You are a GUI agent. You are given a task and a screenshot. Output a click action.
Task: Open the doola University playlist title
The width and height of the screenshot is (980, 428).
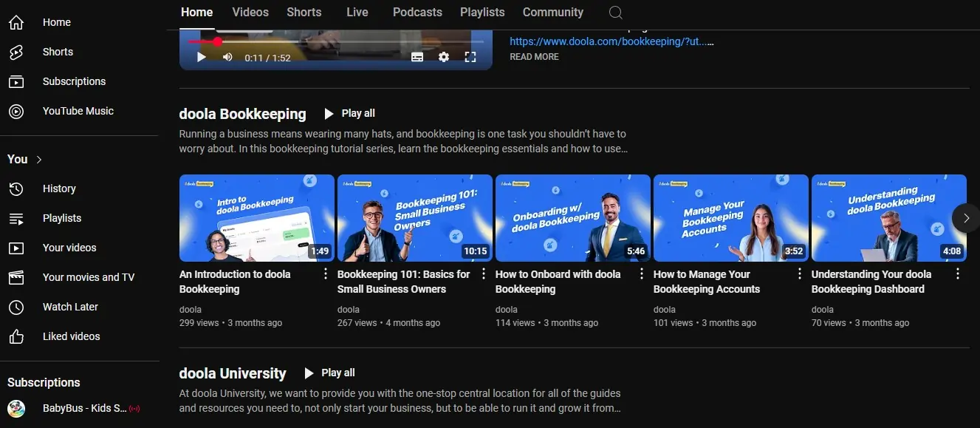click(233, 373)
